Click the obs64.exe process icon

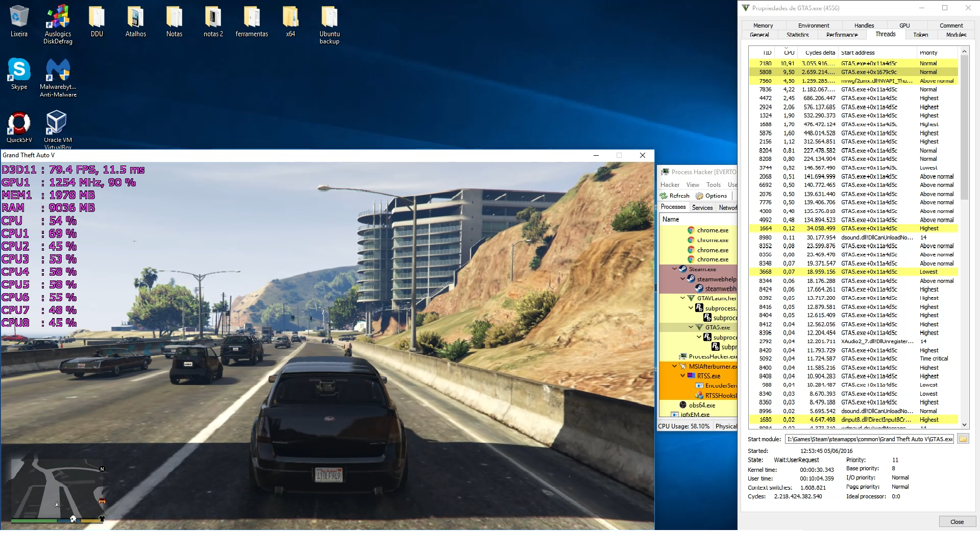tap(683, 405)
